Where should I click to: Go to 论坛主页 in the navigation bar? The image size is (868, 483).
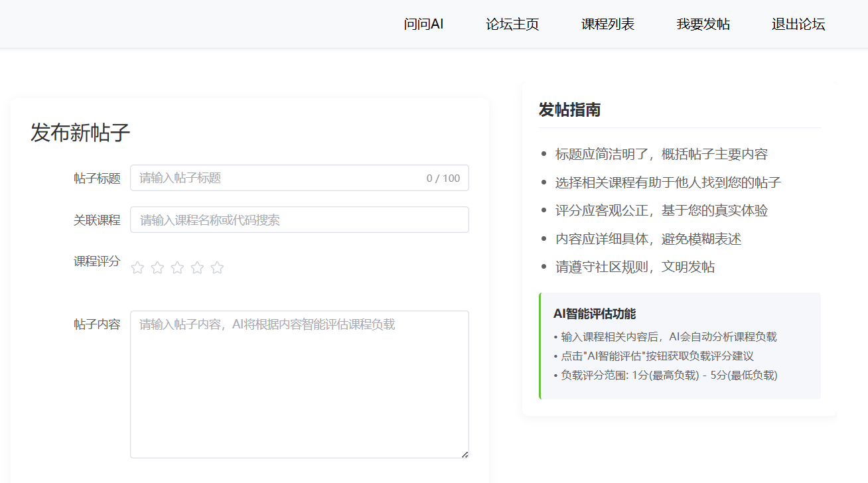[512, 24]
